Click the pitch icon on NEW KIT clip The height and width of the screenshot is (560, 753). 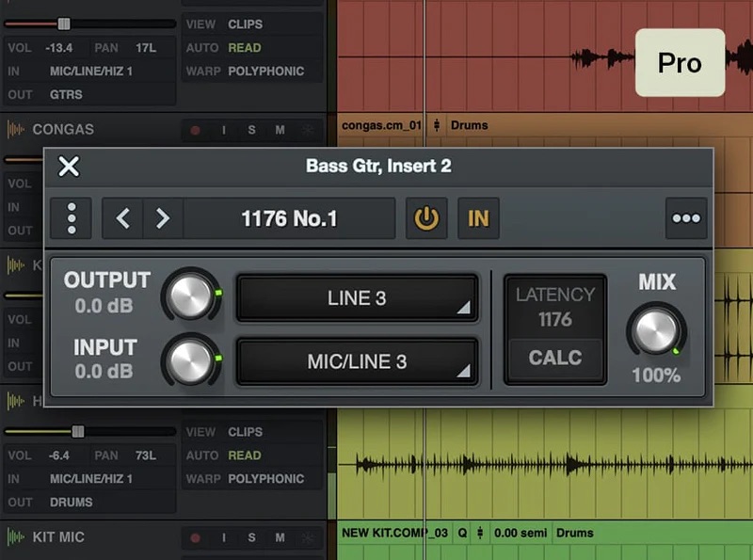(480, 533)
